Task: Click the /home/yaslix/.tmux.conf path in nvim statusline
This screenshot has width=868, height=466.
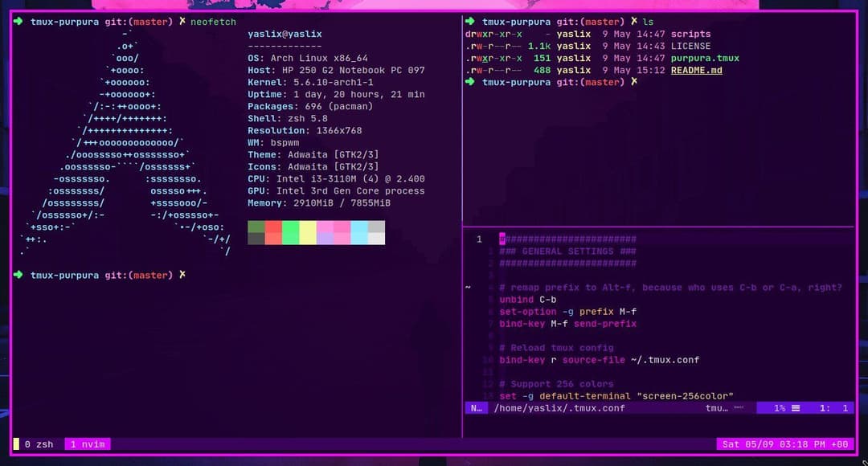Action: [559, 408]
